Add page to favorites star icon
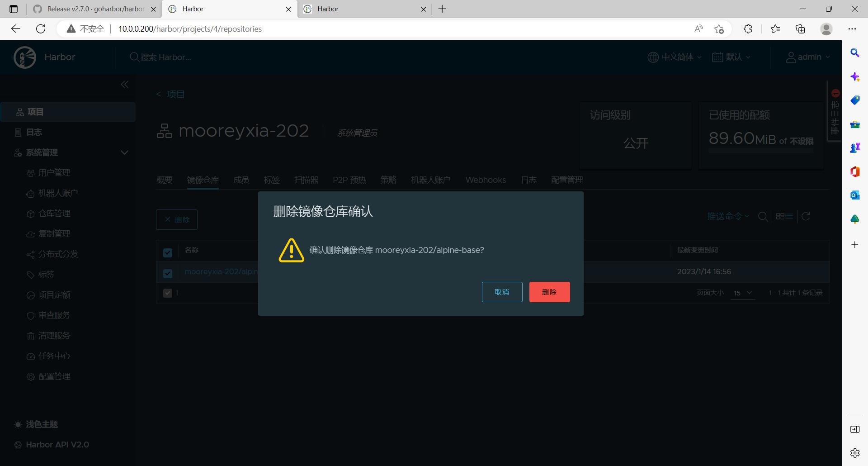Viewport: 868px width, 466px height. pyautogui.click(x=719, y=29)
